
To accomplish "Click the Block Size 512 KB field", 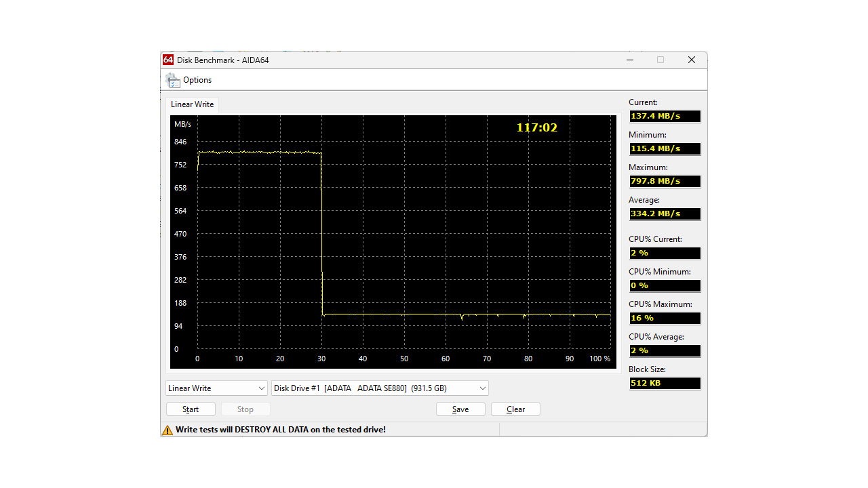I will pyautogui.click(x=664, y=383).
